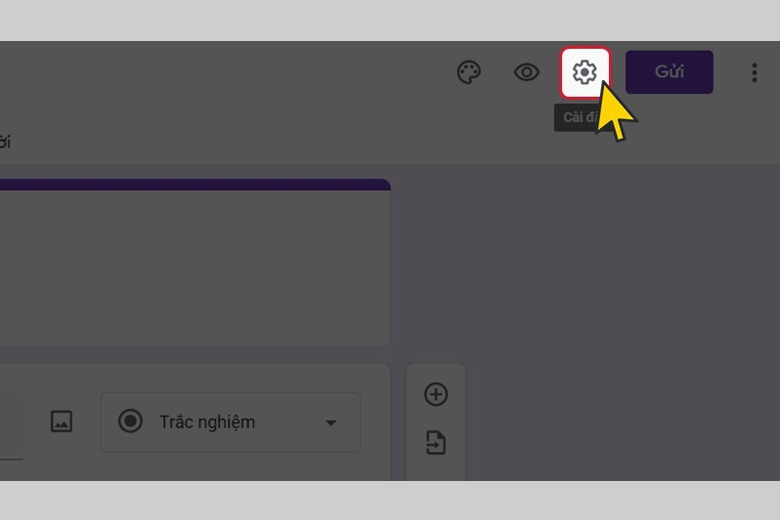Select the question card containing Trắc nghiệm

pos(195,422)
